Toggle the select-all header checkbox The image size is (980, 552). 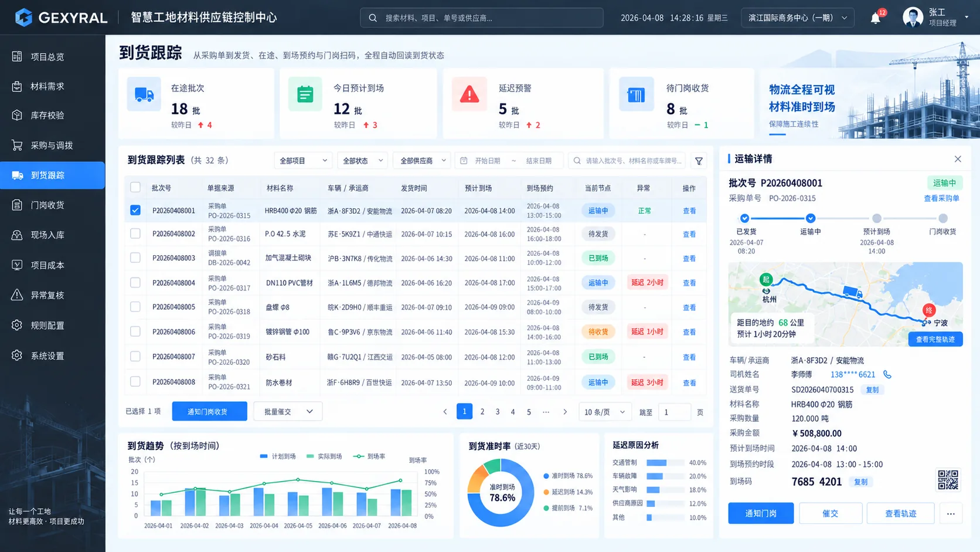[135, 188]
